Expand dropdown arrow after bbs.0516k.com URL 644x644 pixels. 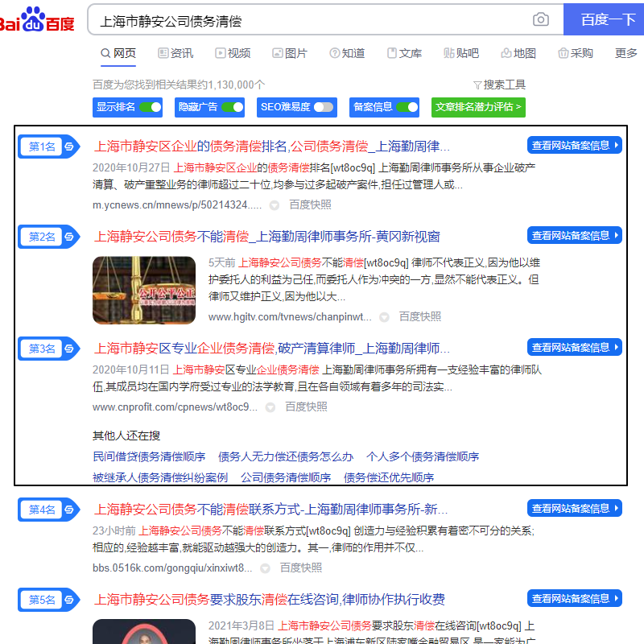(266, 568)
